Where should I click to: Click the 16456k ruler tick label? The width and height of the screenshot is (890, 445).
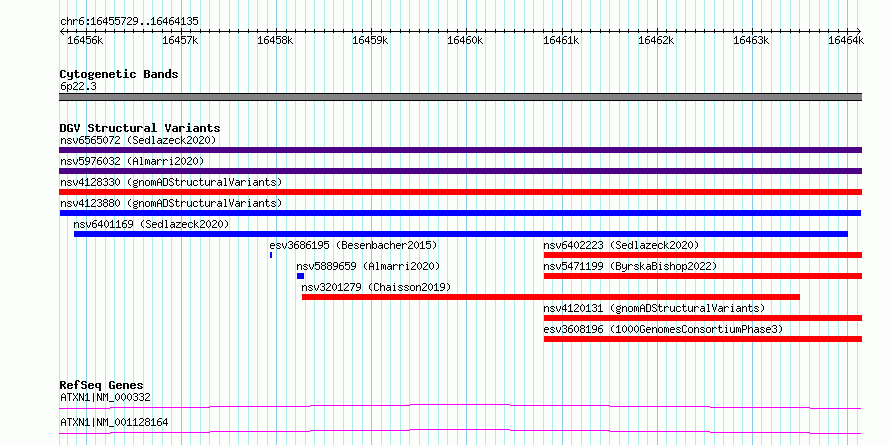click(x=85, y=40)
